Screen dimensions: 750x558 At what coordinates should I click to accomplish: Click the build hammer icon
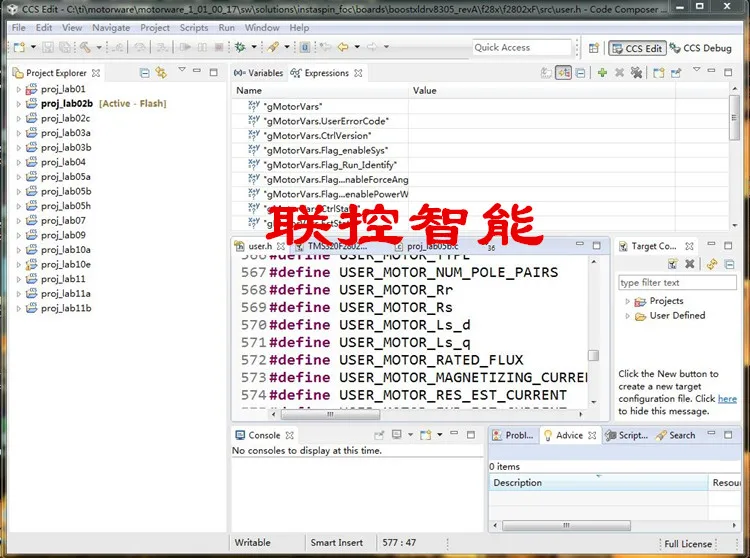[85, 47]
